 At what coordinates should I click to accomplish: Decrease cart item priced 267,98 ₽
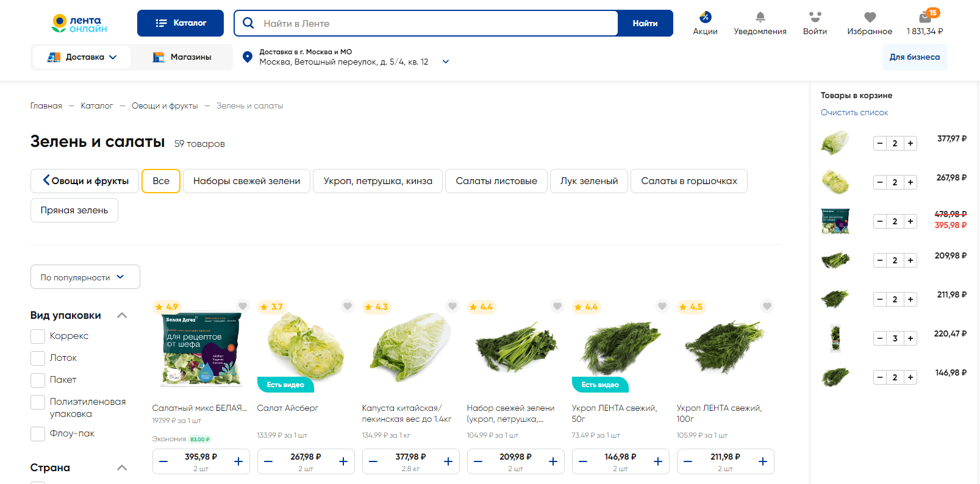coord(880,182)
